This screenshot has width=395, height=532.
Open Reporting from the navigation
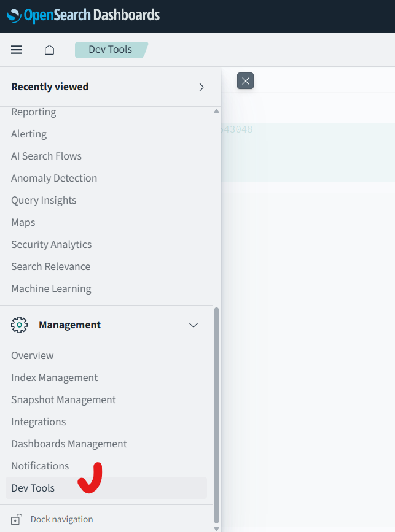tap(34, 112)
